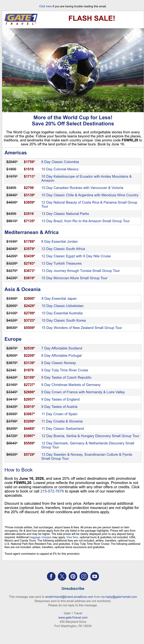Open 8 Day Classic Colombia tour
The width and height of the screenshot is (144, 644).
point(60,162)
